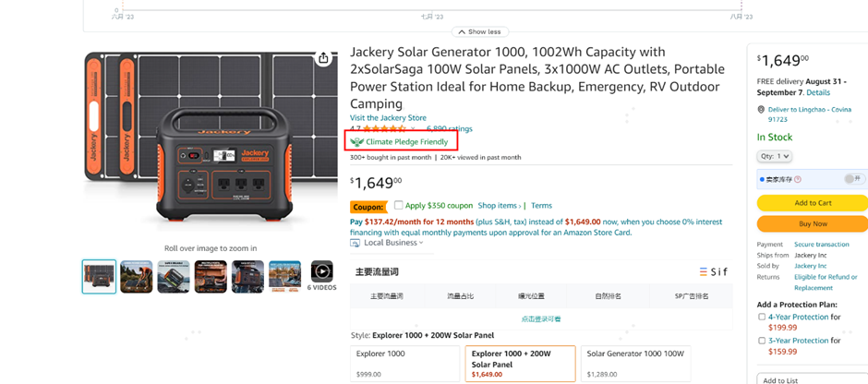Screen dimensions: 868x384
Task: Check the Apply $350 coupon box
Action: click(398, 205)
